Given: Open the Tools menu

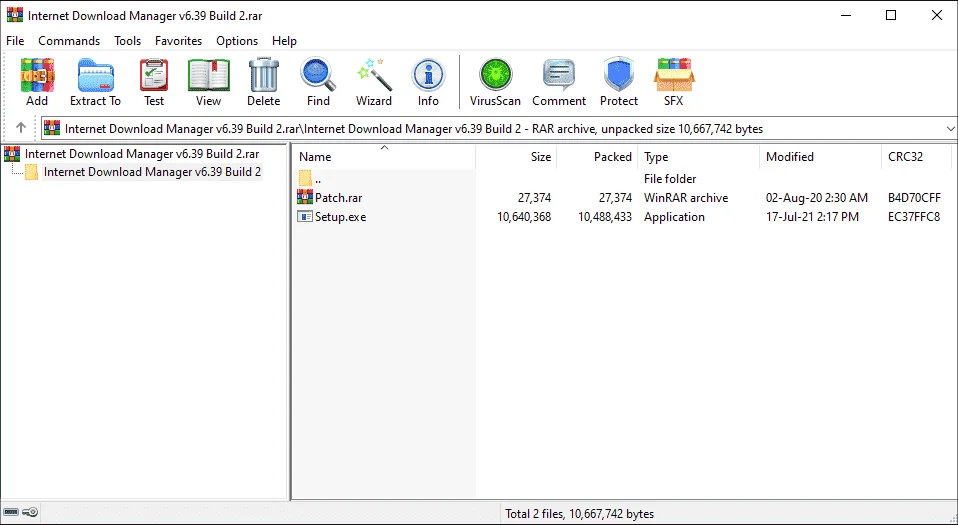Looking at the screenshot, I should (128, 41).
